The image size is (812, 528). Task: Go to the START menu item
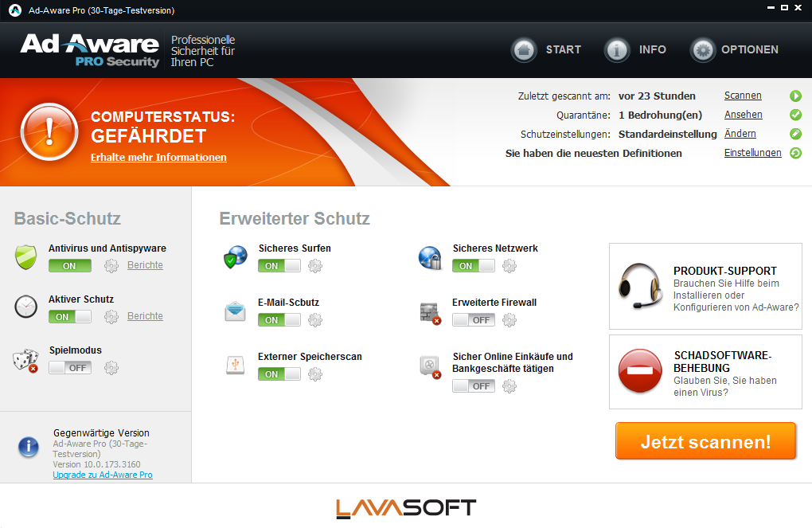pyautogui.click(x=546, y=50)
